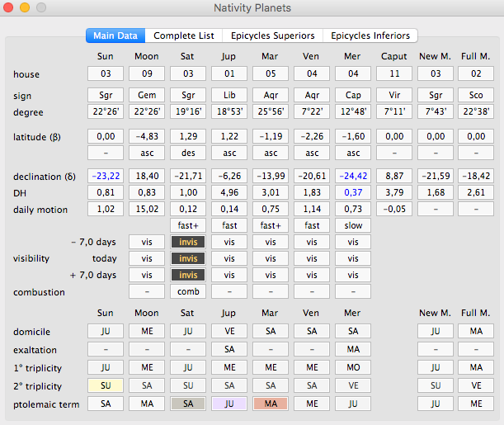Select the Caput sign field Vir
The image size is (504, 425).
394,95
